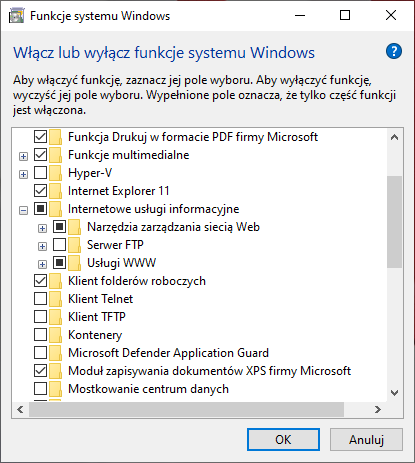Confirm changes with the OK button

click(283, 439)
